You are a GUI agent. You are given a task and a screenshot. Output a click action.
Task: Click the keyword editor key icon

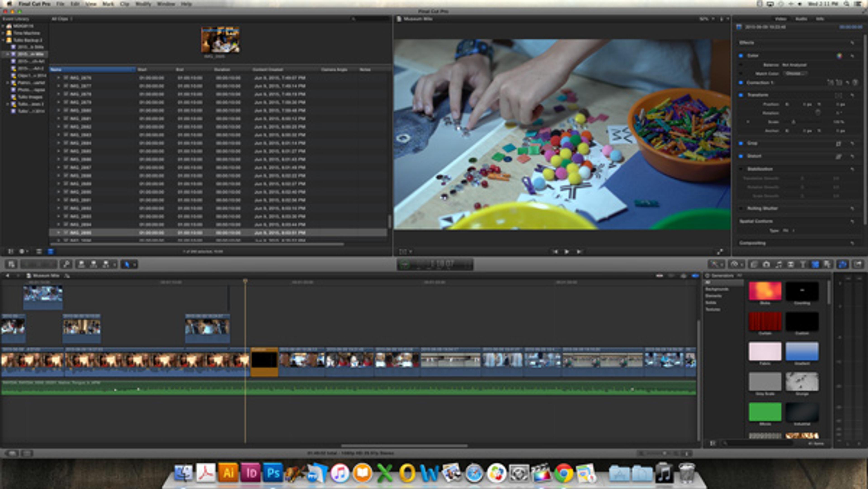click(x=66, y=265)
